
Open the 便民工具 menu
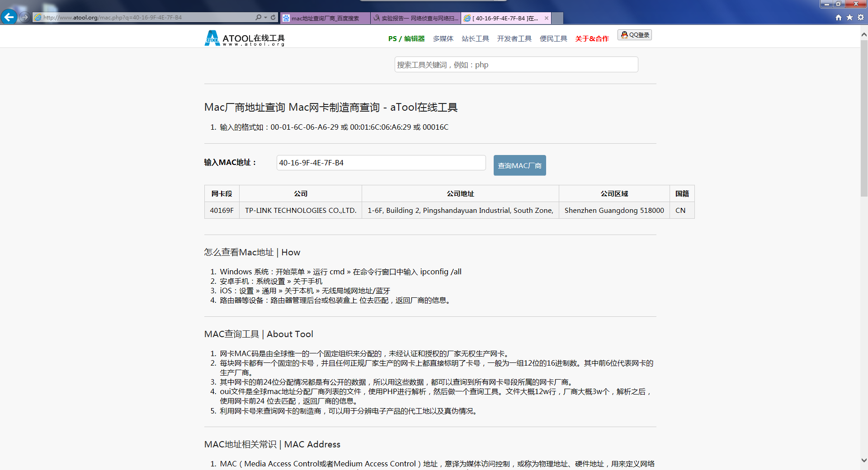click(553, 39)
